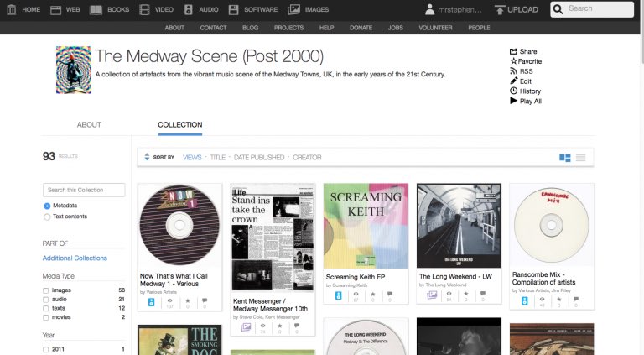
Task: Check the audio media type filter
Action: (45, 300)
